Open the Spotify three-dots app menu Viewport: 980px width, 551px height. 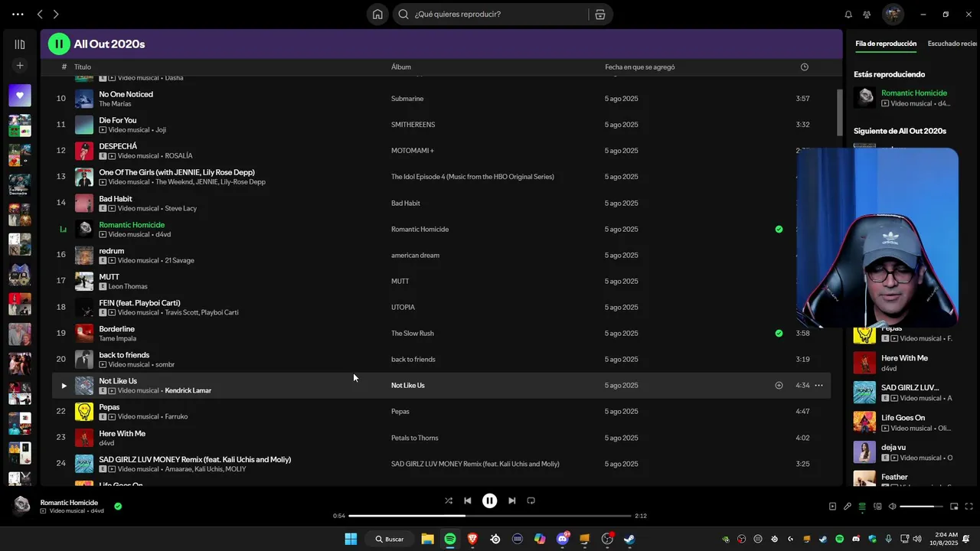18,15
